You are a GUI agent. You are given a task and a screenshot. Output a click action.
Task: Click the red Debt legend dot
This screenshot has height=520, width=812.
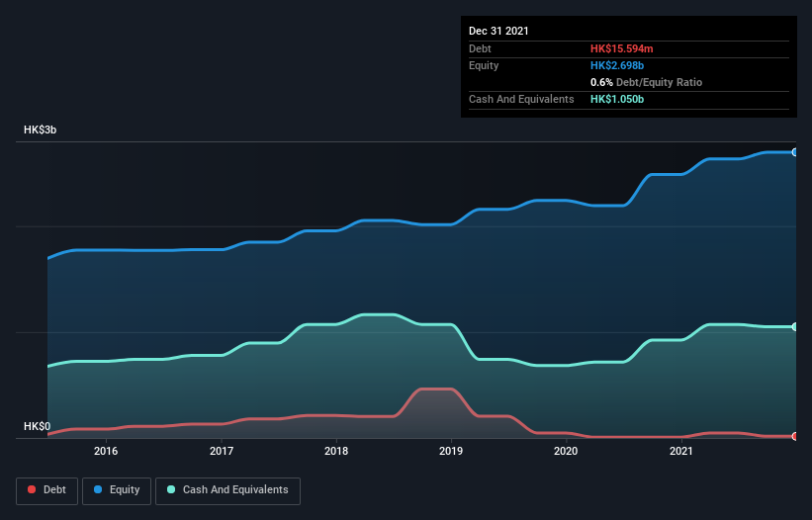pyautogui.click(x=32, y=489)
